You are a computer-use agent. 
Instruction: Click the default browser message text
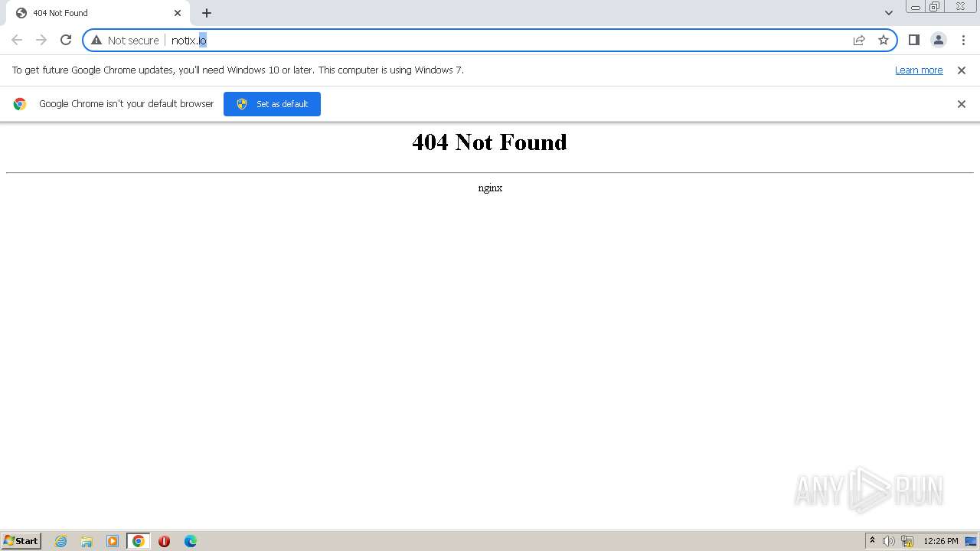point(126,104)
